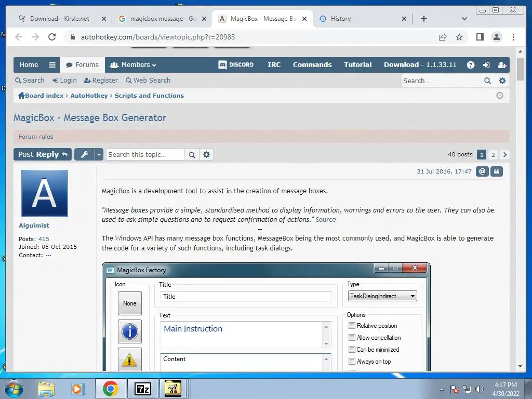Open 7-Zip from the taskbar
Image resolution: width=532 pixels, height=399 pixels.
[142, 389]
